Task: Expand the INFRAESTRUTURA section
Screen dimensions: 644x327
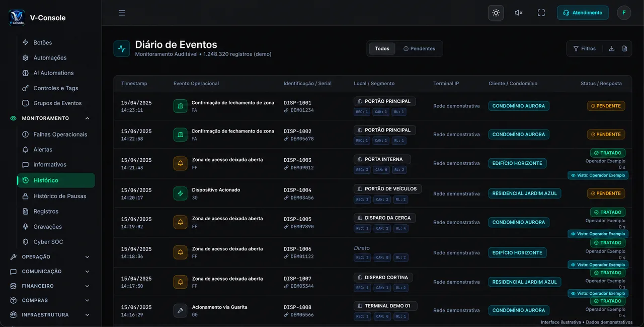Action: 50,315
